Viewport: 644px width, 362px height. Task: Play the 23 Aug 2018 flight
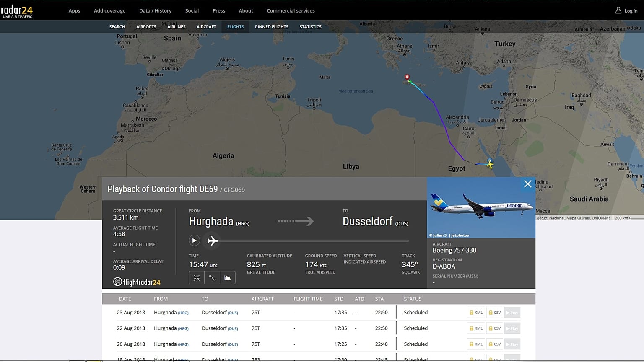click(x=512, y=313)
